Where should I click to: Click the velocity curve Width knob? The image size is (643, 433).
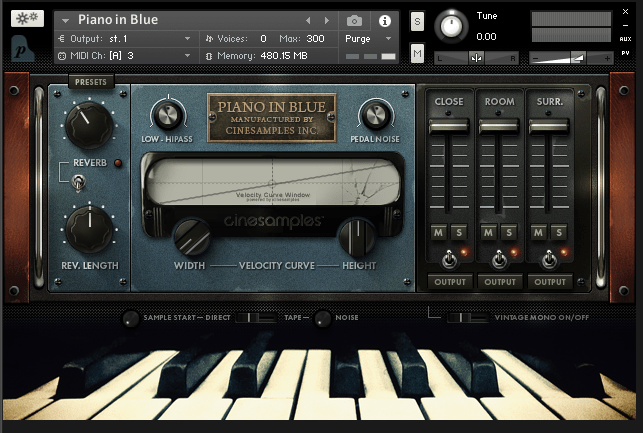coord(190,238)
